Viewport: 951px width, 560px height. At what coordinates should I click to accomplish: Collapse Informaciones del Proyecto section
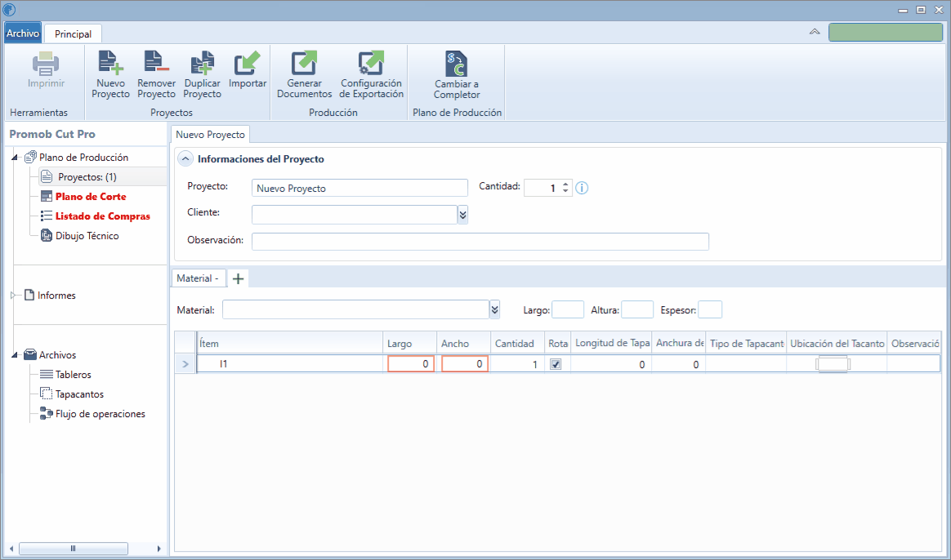click(185, 159)
